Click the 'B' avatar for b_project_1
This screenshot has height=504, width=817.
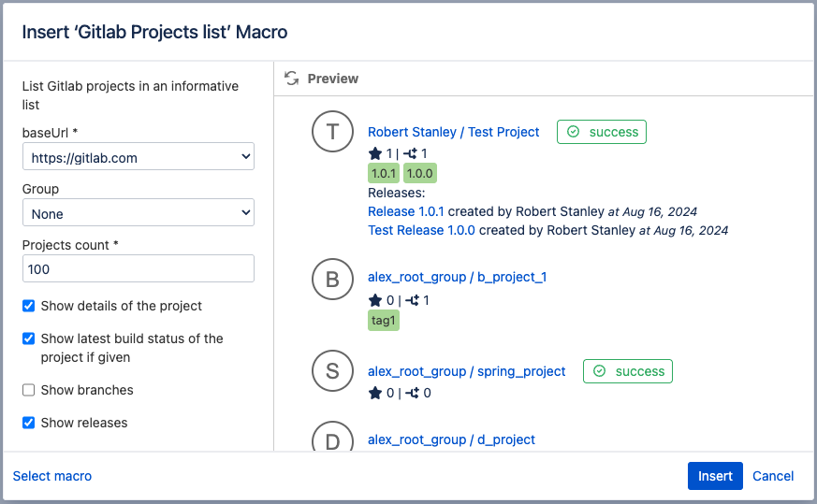pos(332,278)
